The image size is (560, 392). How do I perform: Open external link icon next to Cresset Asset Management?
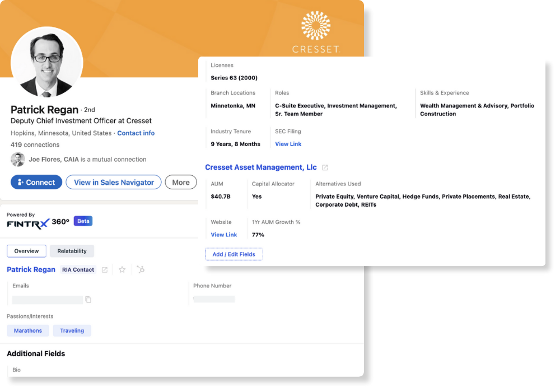tap(325, 168)
